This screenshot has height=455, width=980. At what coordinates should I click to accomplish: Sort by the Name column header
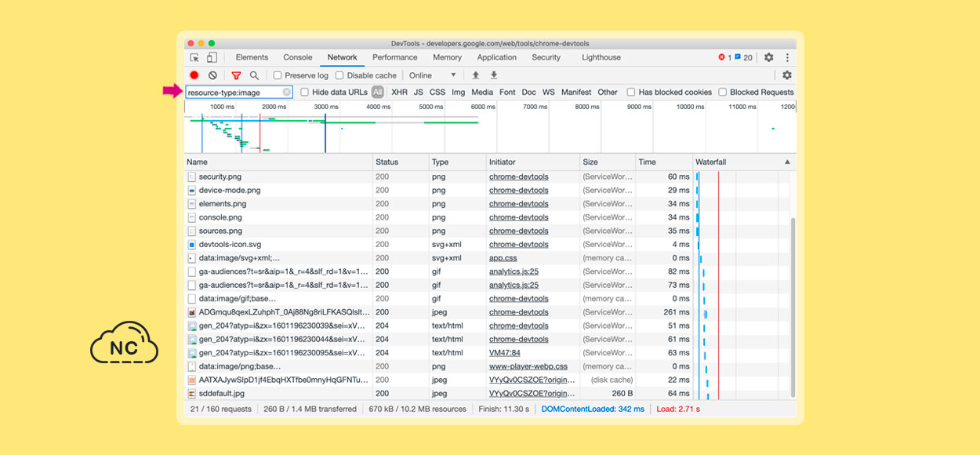[x=278, y=162]
